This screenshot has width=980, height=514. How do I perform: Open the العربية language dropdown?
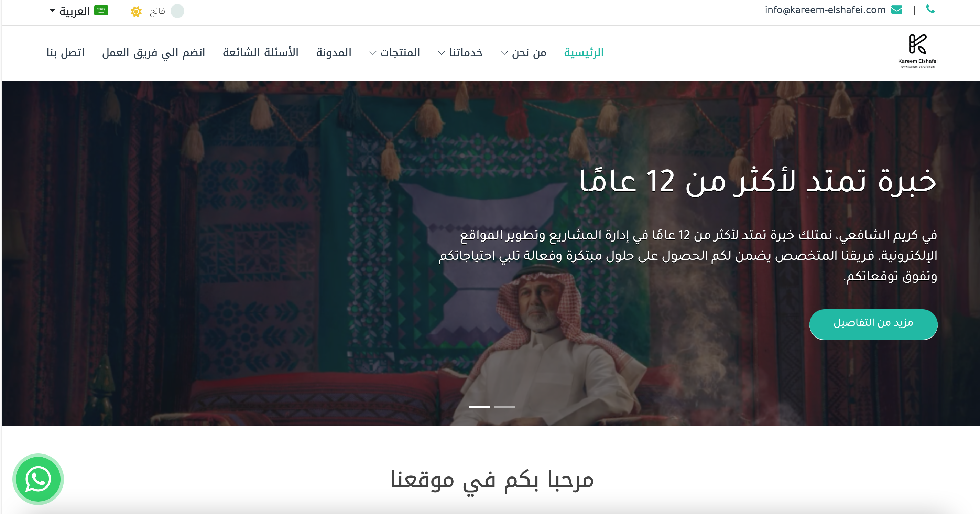tap(70, 11)
